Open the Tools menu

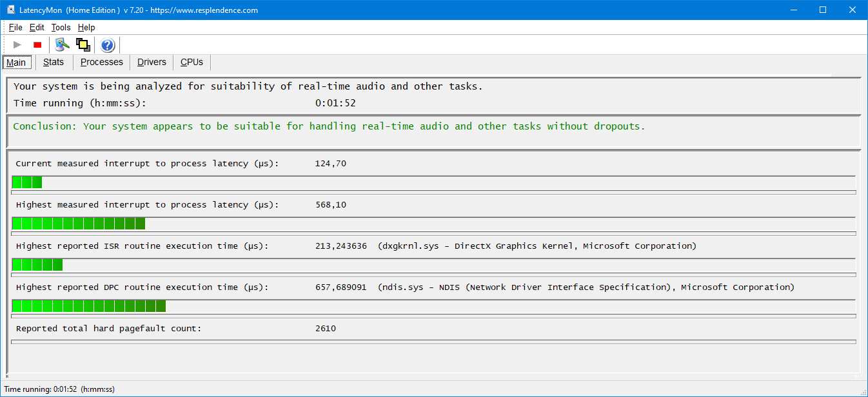(61, 27)
